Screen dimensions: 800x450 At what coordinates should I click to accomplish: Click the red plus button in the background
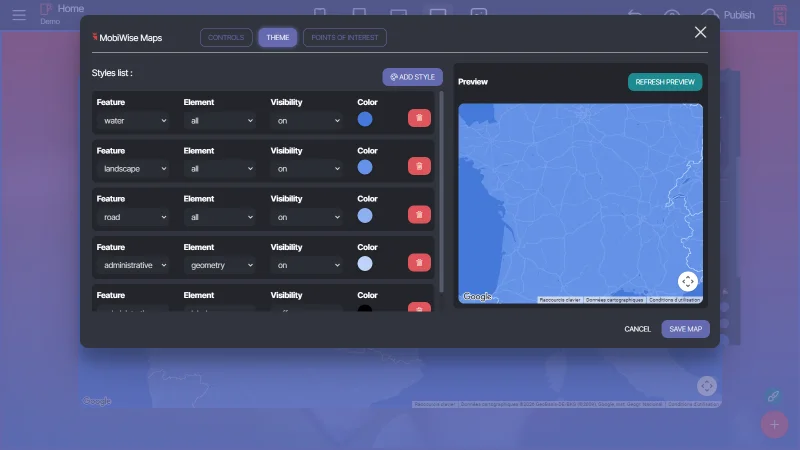point(774,424)
